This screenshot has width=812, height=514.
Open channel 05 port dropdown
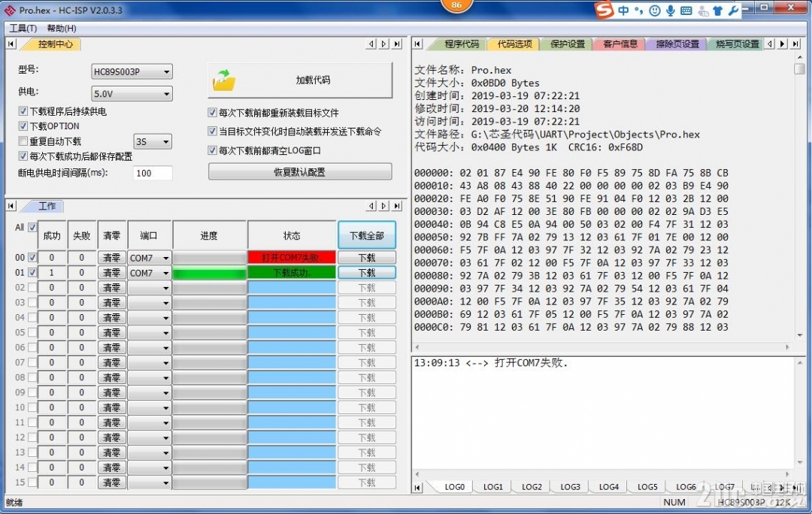click(x=149, y=333)
